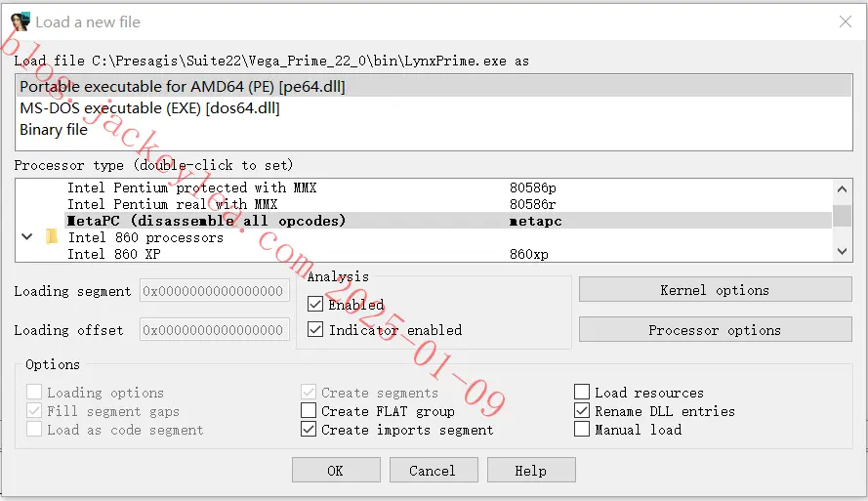Click scroll up arrow in processor list
Viewport: 868px width, 501px height.
[x=842, y=189]
